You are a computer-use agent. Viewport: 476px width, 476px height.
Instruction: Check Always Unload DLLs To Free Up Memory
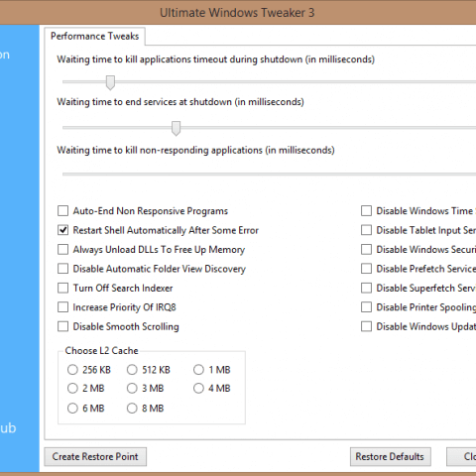(x=62, y=249)
